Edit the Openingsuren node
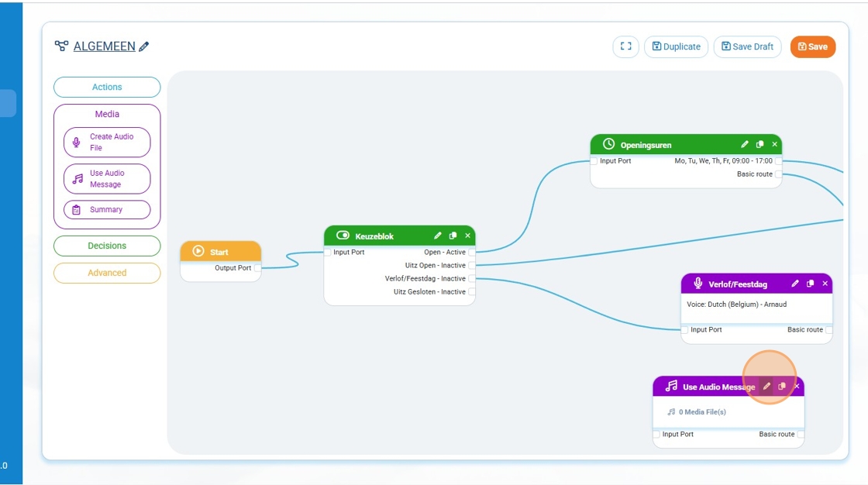868x485 pixels. click(x=745, y=145)
